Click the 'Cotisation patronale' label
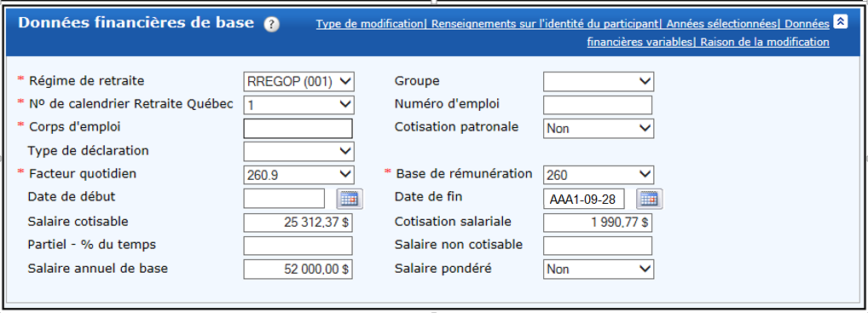The image size is (868, 313). tap(457, 126)
